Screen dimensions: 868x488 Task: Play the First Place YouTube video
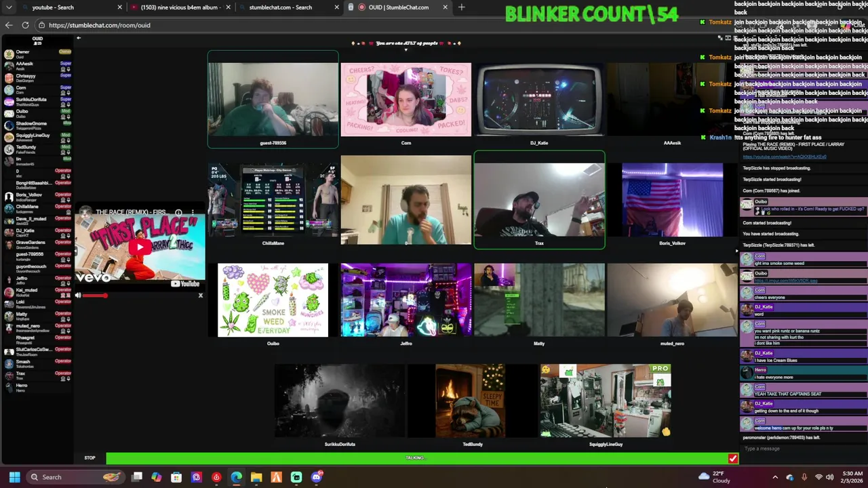point(140,247)
